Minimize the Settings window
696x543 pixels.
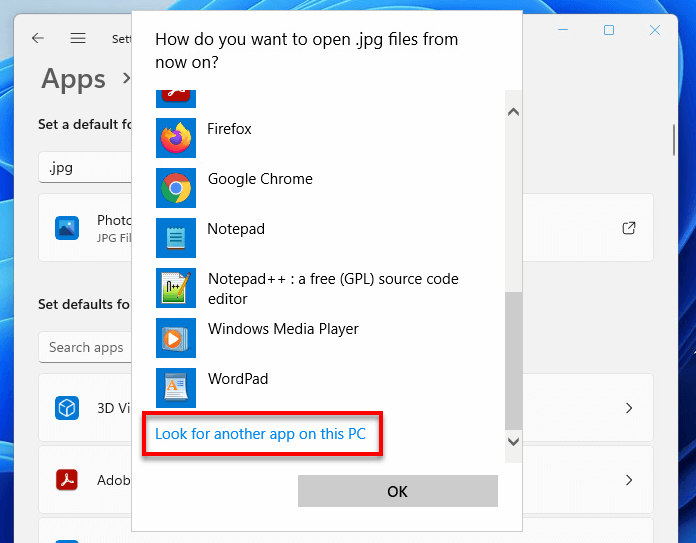click(x=563, y=30)
